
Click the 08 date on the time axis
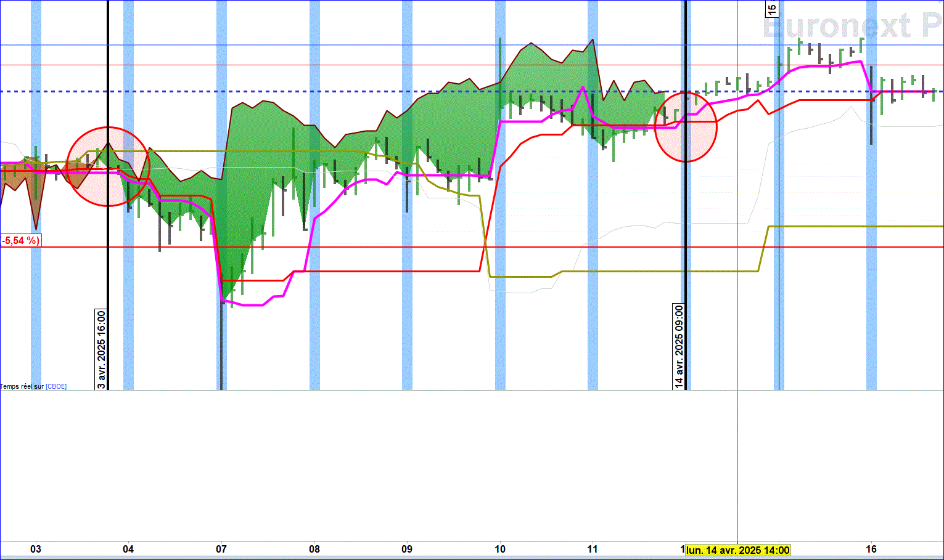coord(314,550)
